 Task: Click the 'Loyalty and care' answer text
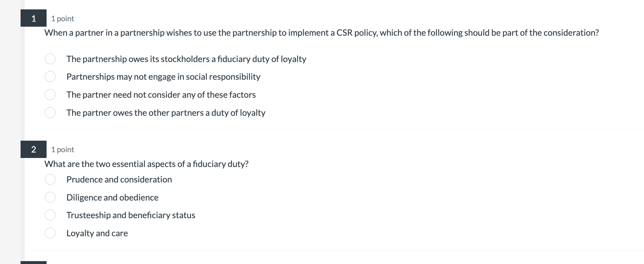[97, 233]
